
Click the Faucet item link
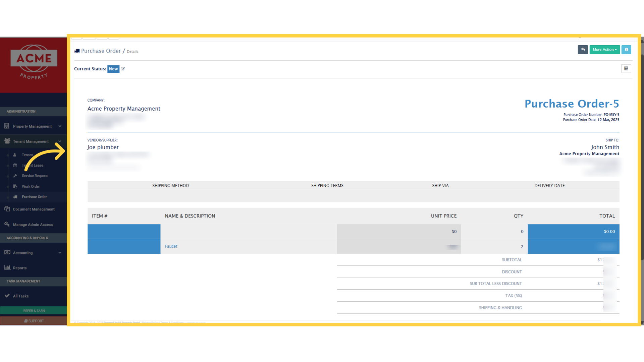171,246
